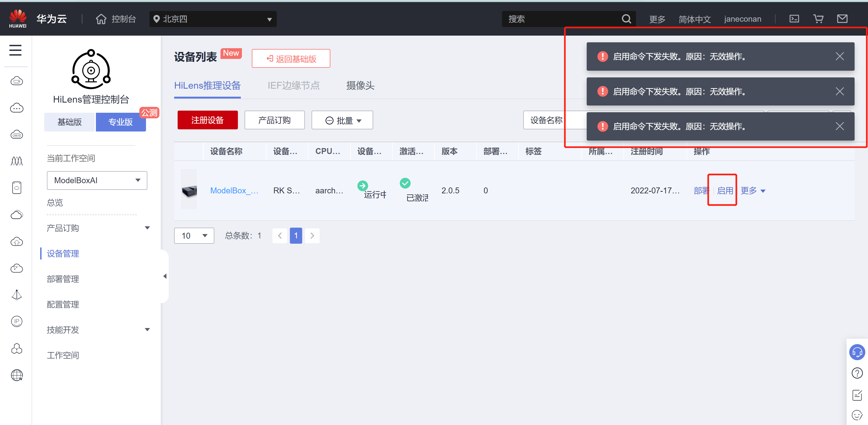Switch to IEF边缘节点 tab
Viewport: 868px width, 425px height.
pyautogui.click(x=293, y=85)
